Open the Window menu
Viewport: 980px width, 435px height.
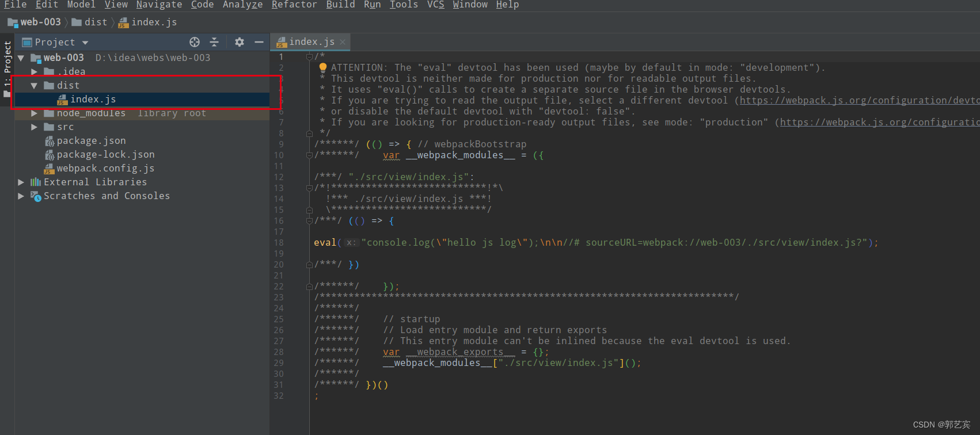coord(470,5)
